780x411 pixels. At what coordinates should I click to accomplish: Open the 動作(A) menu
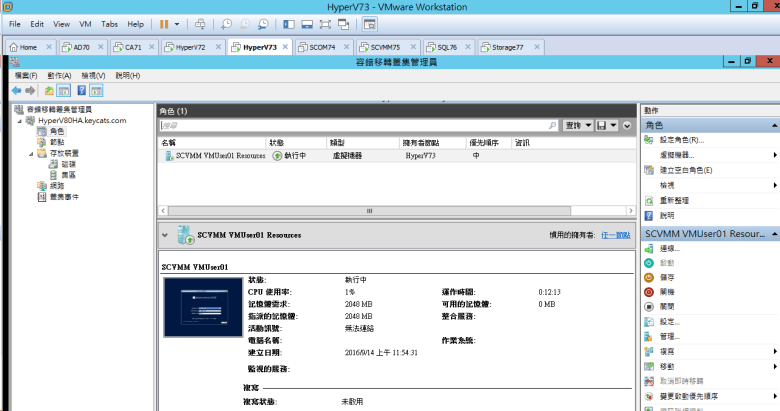[x=61, y=75]
